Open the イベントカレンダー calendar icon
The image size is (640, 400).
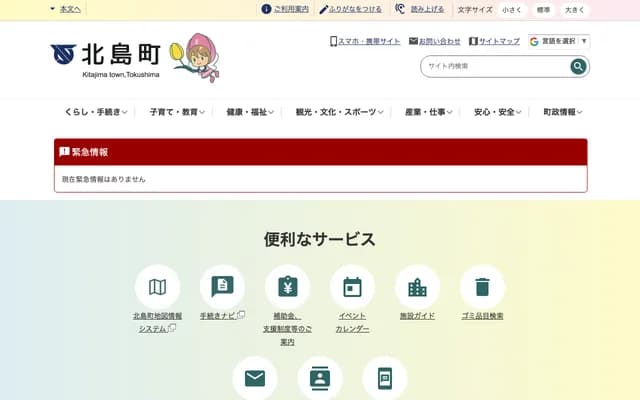point(352,287)
